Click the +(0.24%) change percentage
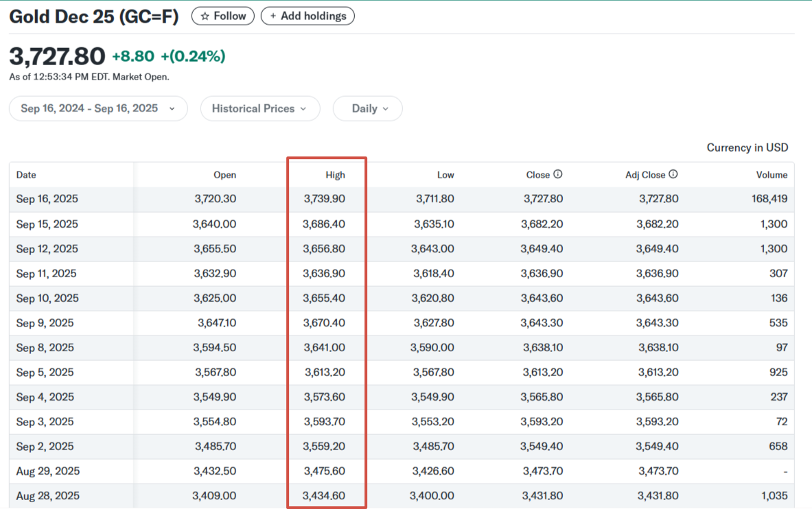This screenshot has height=509, width=812. point(193,56)
